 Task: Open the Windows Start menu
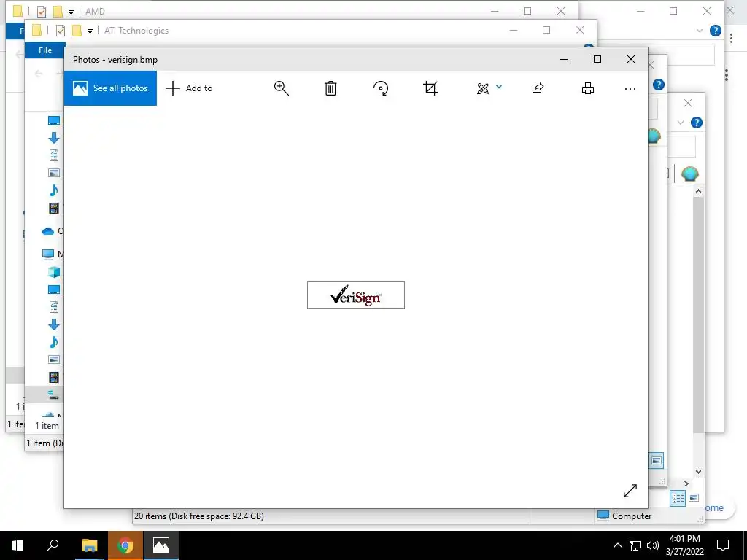coord(18,545)
